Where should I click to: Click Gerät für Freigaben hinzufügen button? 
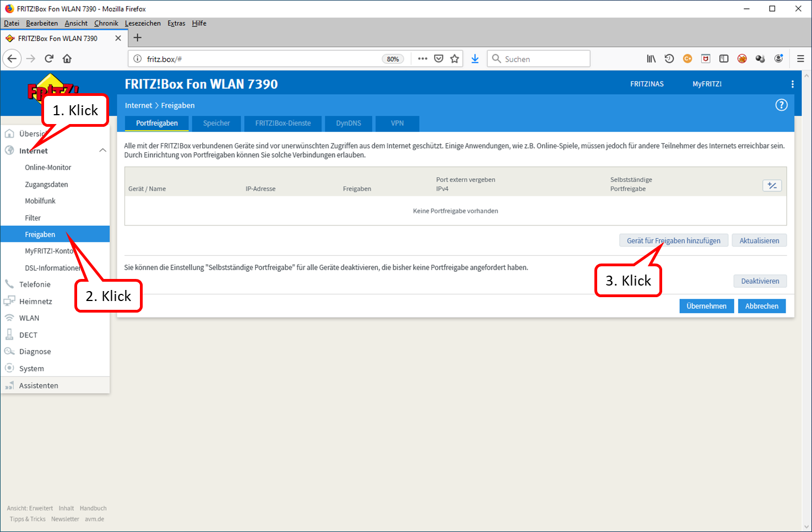pyautogui.click(x=674, y=241)
